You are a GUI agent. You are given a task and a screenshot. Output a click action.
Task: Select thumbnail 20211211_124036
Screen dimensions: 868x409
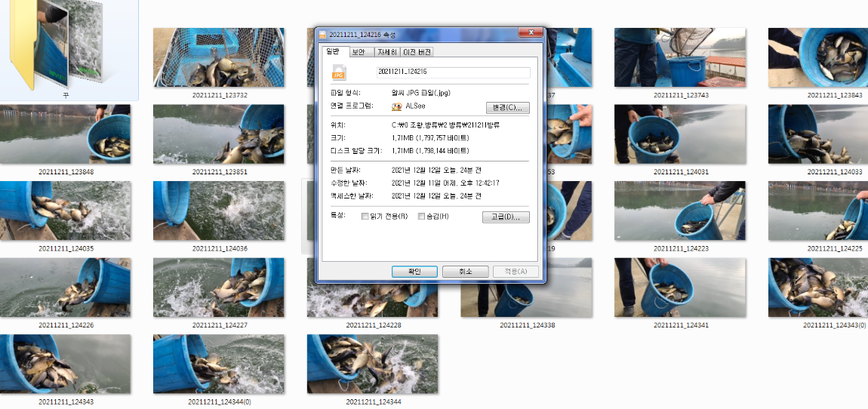pyautogui.click(x=219, y=211)
